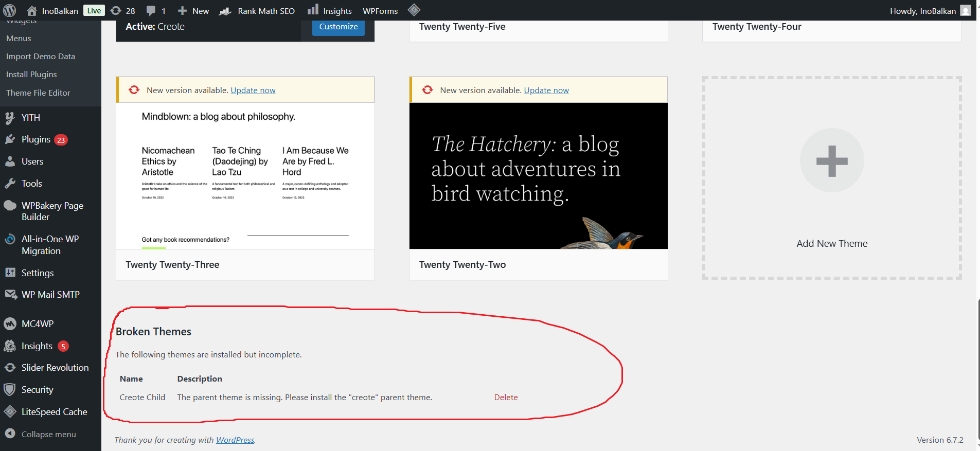This screenshot has height=451, width=980.
Task: Click the big plus icon to add theme
Action: click(832, 161)
